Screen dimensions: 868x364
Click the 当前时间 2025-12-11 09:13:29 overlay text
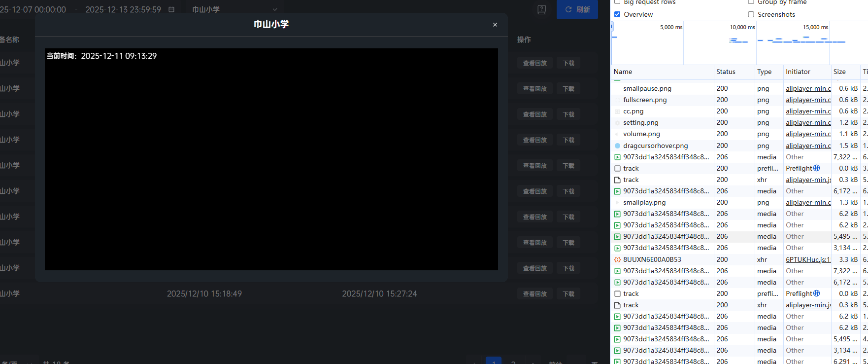click(101, 56)
